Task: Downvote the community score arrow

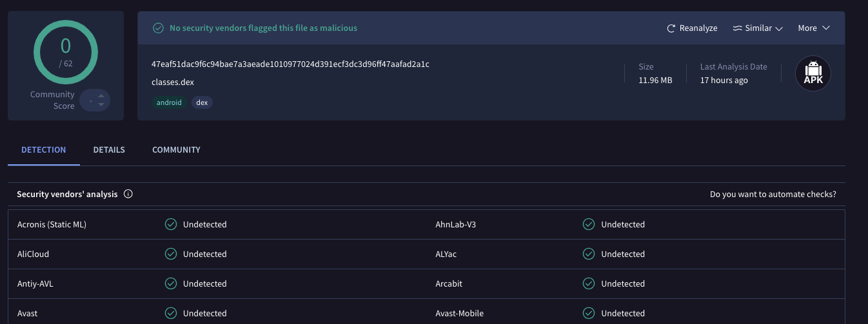Action: [x=101, y=105]
